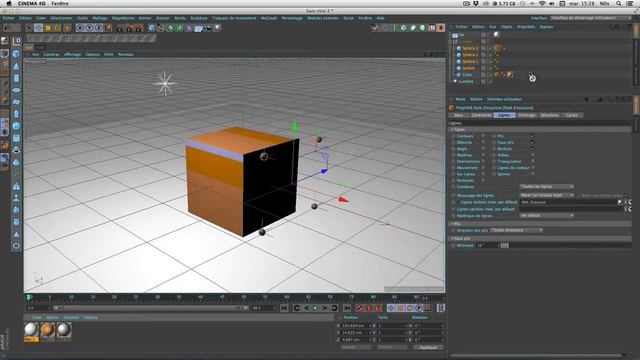Image resolution: width=640 pixels, height=360 pixels.
Task: Toggle X axis lock button
Action: pyautogui.click(x=80, y=28)
